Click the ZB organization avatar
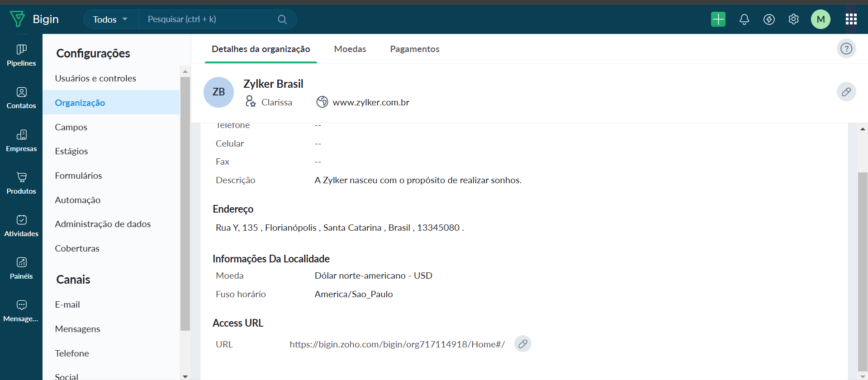Image resolution: width=868 pixels, height=380 pixels. (x=218, y=92)
